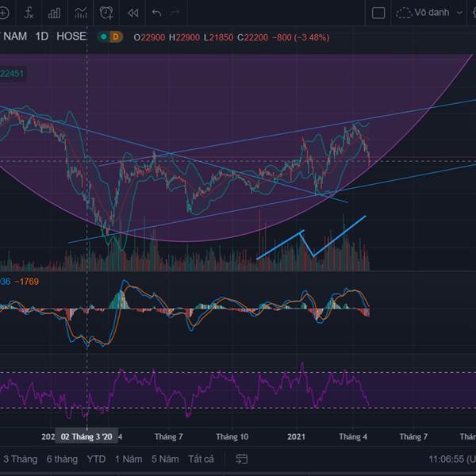Click the O22900 open price value

(149, 37)
